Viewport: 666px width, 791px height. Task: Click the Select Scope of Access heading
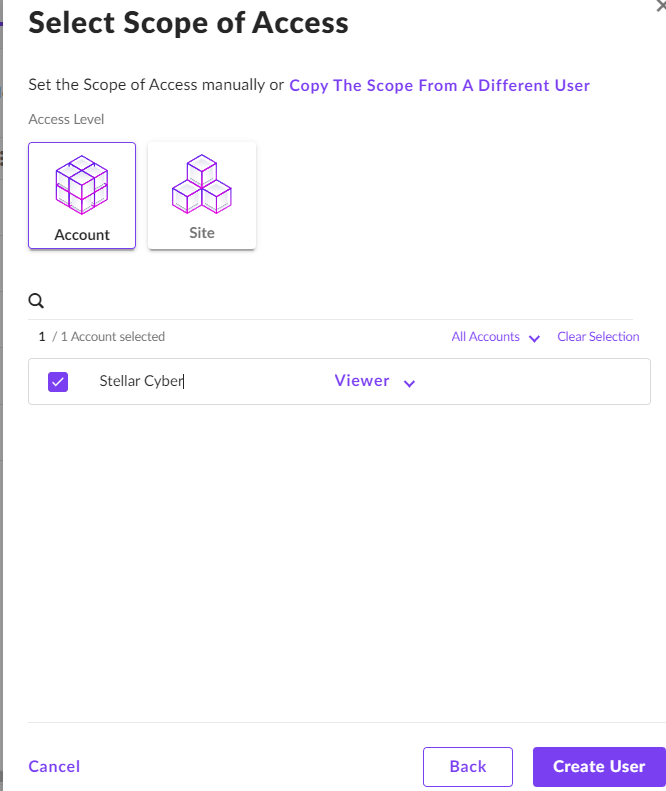[x=188, y=22]
